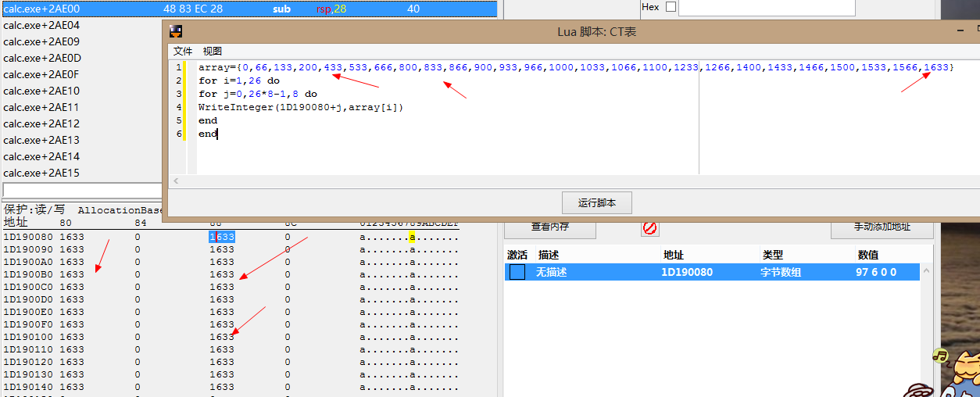This screenshot has height=397, width=980.
Task: Select disassembler row calc.exe+2AE13
Action: click(41, 140)
